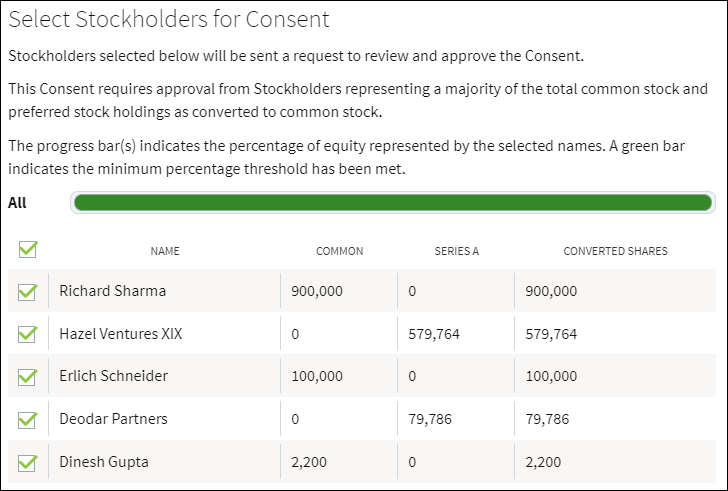This screenshot has width=728, height=491.
Task: Untick the Deodar Partners checkbox
Action: pos(28,419)
